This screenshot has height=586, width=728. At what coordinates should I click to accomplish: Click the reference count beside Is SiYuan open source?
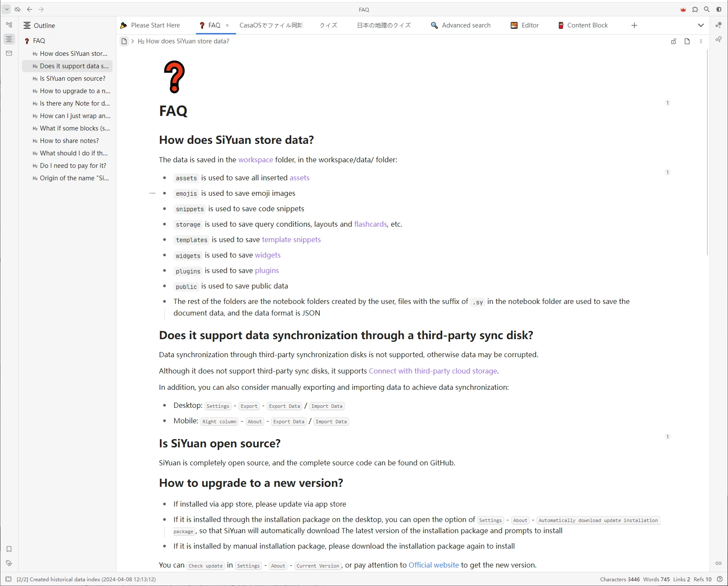(x=667, y=437)
